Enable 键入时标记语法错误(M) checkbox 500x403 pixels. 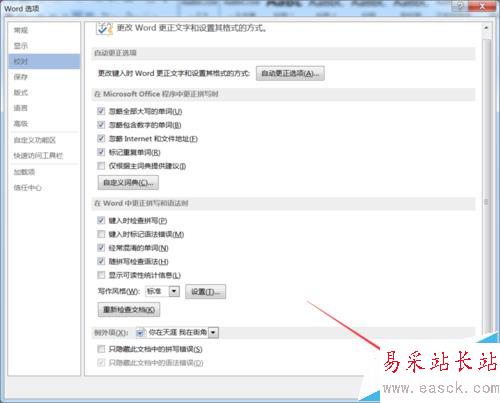coord(101,234)
